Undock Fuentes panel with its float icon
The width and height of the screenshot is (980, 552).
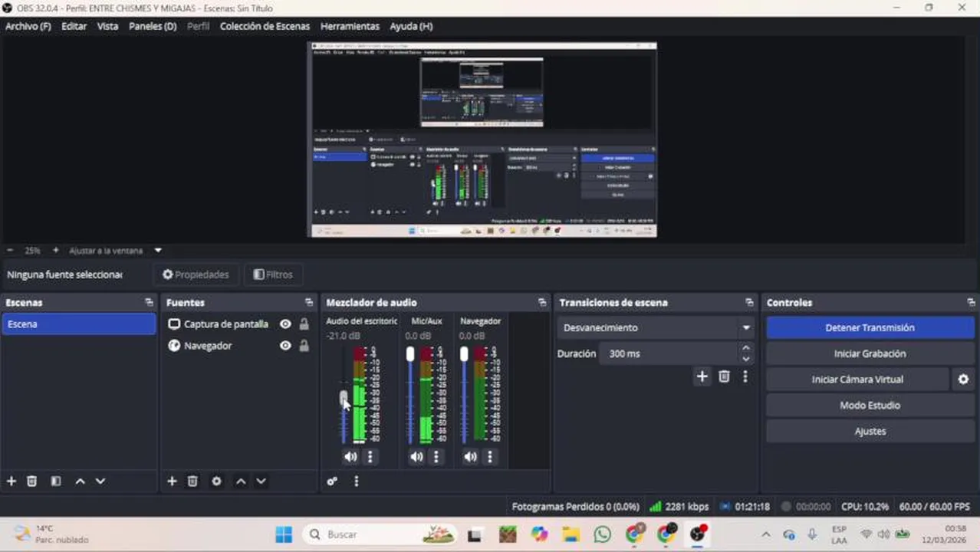pos(308,303)
